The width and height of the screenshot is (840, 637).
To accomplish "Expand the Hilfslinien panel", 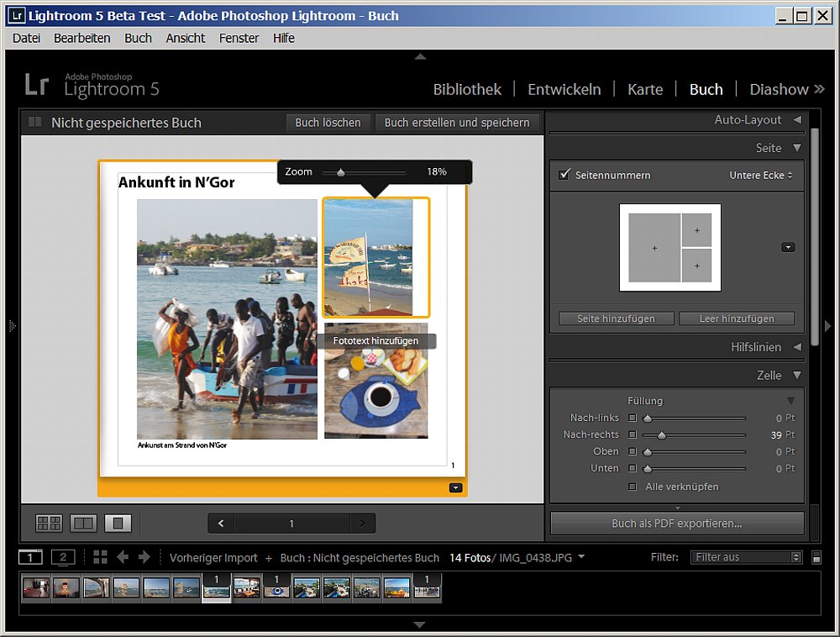I will coord(797,347).
